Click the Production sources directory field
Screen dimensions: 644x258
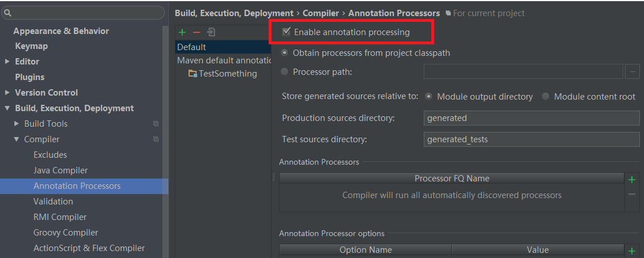coord(530,118)
